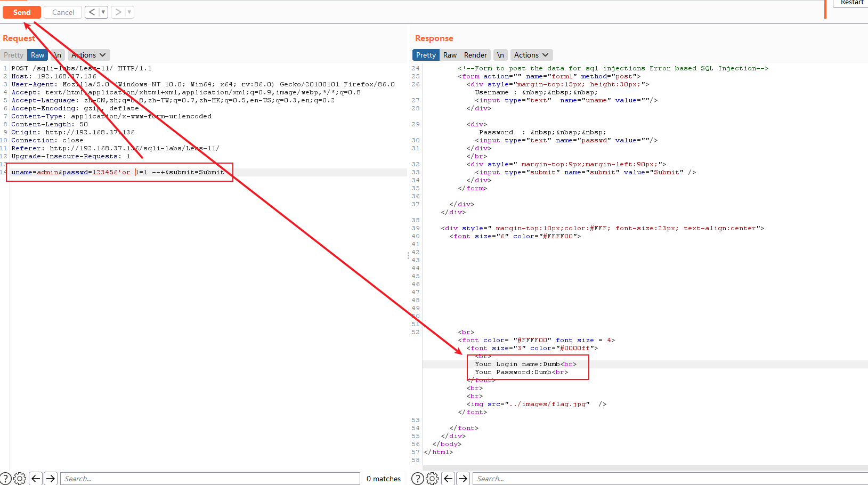Open the Actions dropdown for the Response
Screen dimensions: 868x485
(531, 54)
